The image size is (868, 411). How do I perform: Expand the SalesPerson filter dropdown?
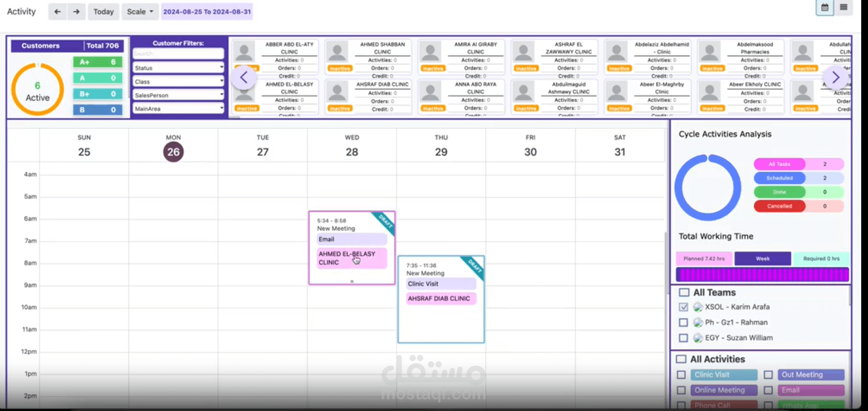point(178,94)
